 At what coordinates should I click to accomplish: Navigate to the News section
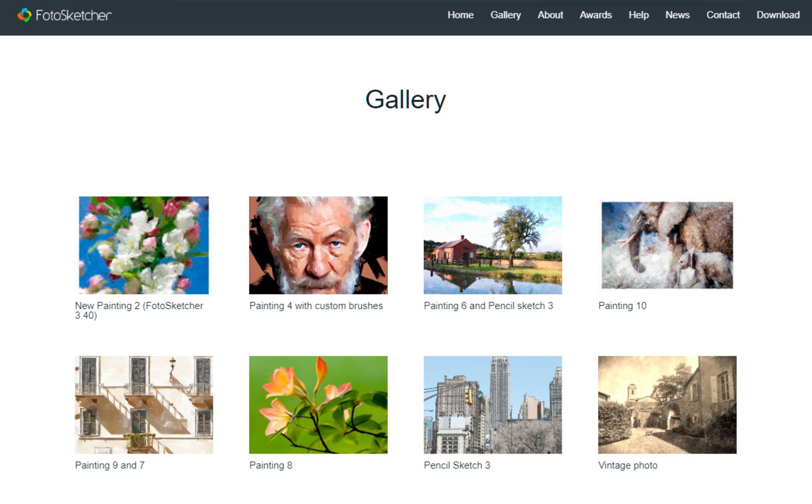click(x=677, y=15)
